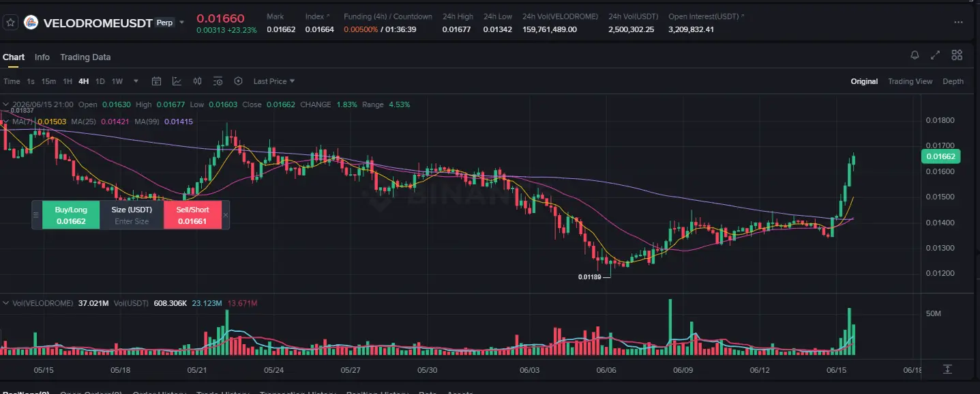Open the VELODROMEUSDT pair selector dropdown arrow

[x=182, y=23]
